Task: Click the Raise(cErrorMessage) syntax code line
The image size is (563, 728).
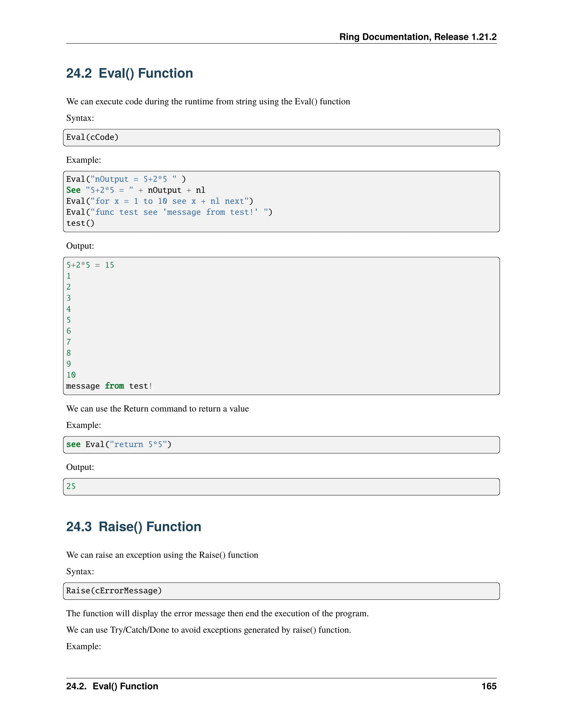Action: coord(114,591)
